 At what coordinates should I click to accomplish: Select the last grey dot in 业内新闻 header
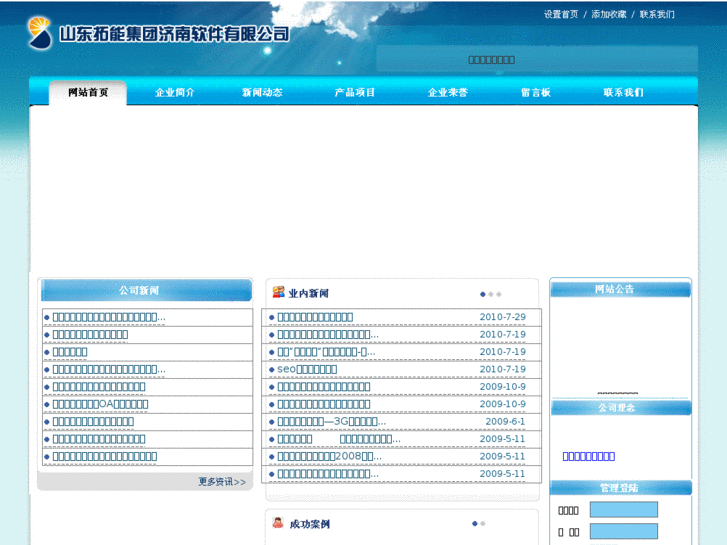point(499,294)
